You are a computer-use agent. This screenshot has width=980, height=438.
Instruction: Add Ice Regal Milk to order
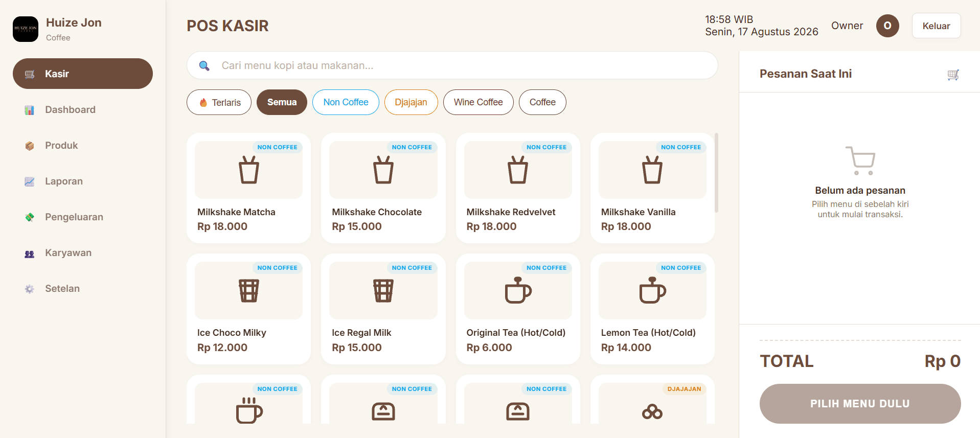coord(383,309)
